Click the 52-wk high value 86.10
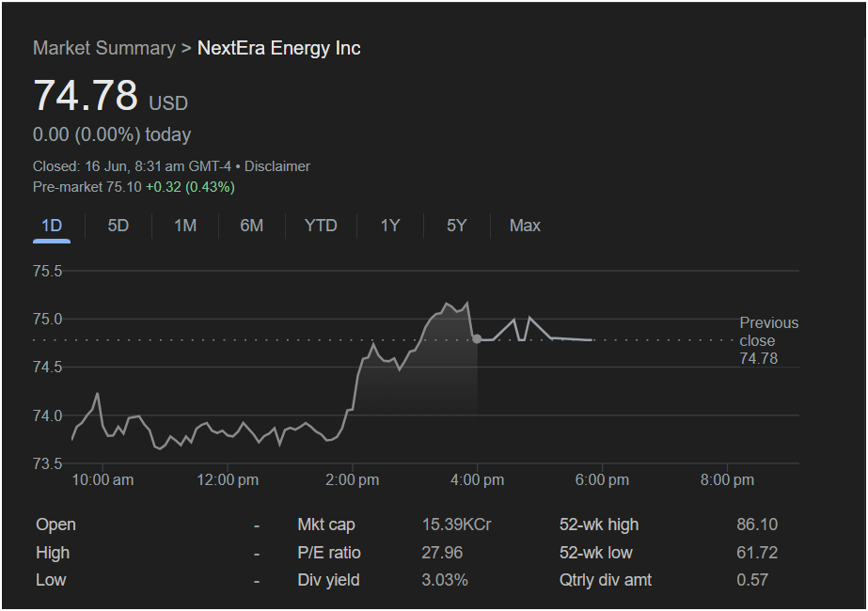The width and height of the screenshot is (868, 611). point(757,525)
